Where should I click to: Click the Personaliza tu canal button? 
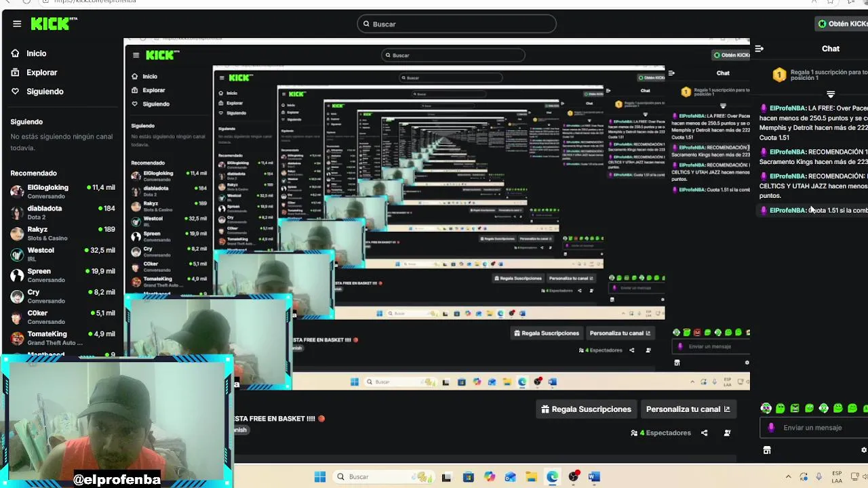tap(688, 409)
